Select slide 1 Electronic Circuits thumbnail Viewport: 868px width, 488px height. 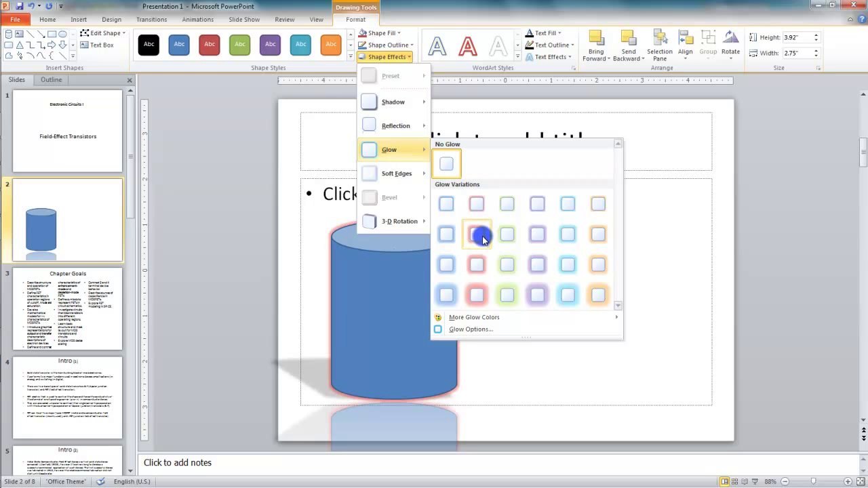point(67,131)
